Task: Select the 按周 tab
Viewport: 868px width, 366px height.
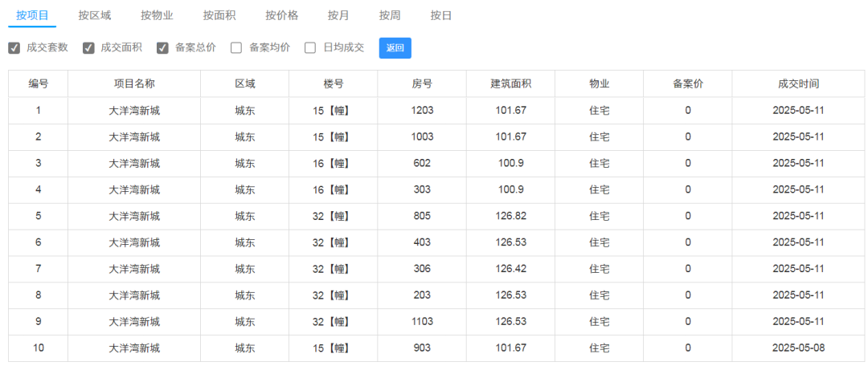Action: [x=390, y=15]
